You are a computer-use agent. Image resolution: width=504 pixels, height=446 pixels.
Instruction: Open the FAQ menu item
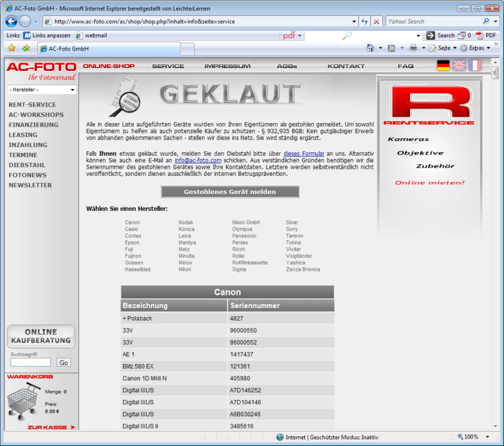[x=405, y=66]
